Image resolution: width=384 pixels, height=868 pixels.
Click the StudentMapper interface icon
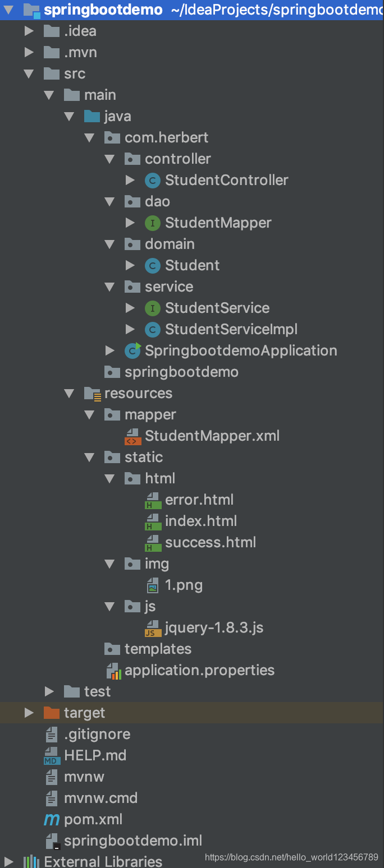tap(152, 223)
